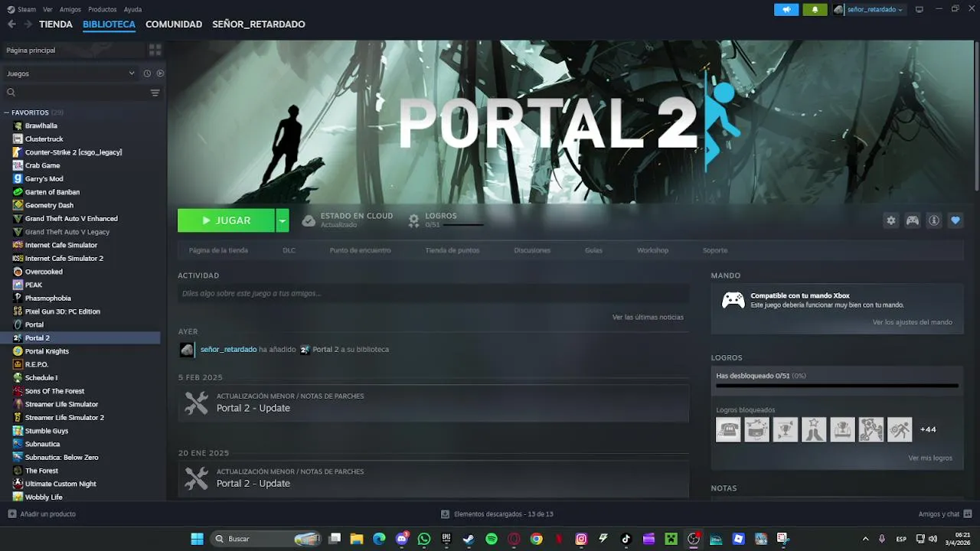
Task: Open Spotify from the taskbar
Action: pyautogui.click(x=492, y=539)
